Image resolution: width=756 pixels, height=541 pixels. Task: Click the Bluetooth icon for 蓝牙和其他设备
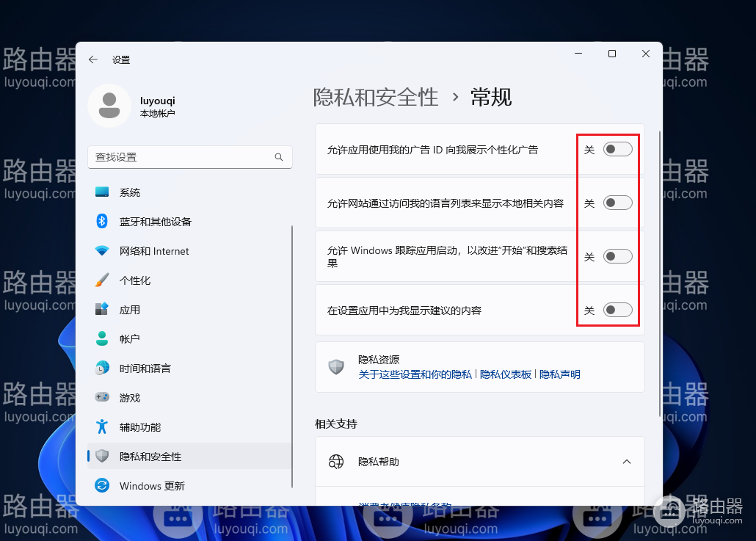pos(102,222)
